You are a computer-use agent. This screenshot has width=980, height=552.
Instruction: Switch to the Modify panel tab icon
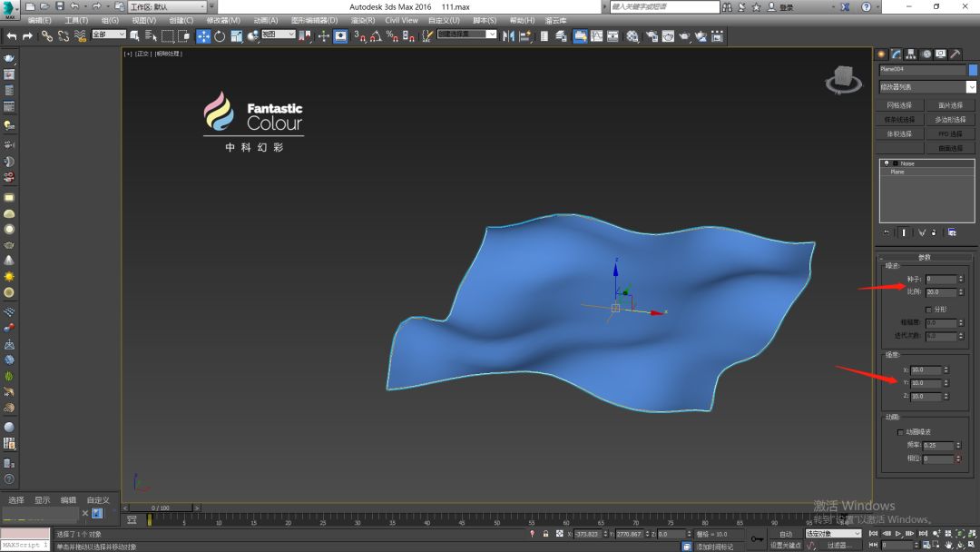[897, 54]
